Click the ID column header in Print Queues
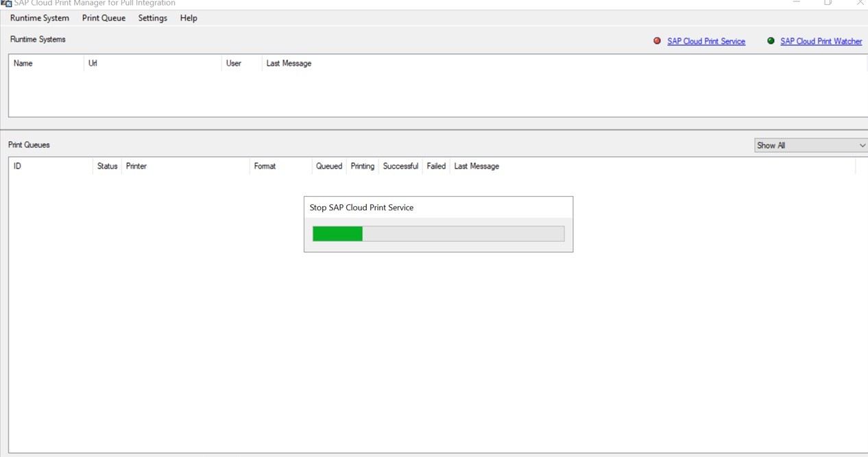 pyautogui.click(x=51, y=166)
